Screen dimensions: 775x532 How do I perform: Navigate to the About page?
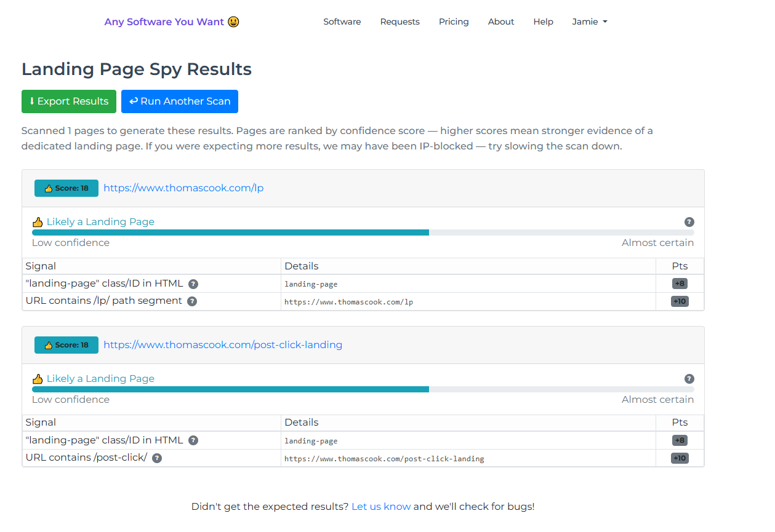[x=500, y=22]
